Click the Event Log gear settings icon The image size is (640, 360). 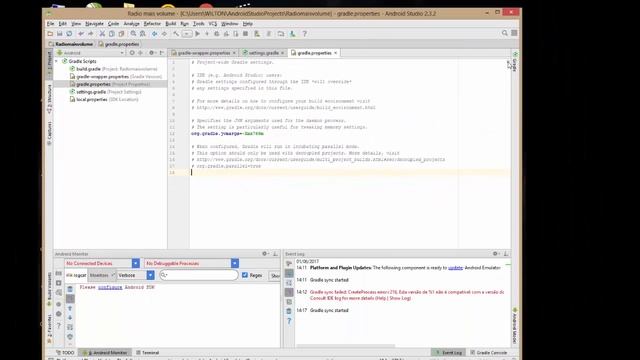coord(496,254)
